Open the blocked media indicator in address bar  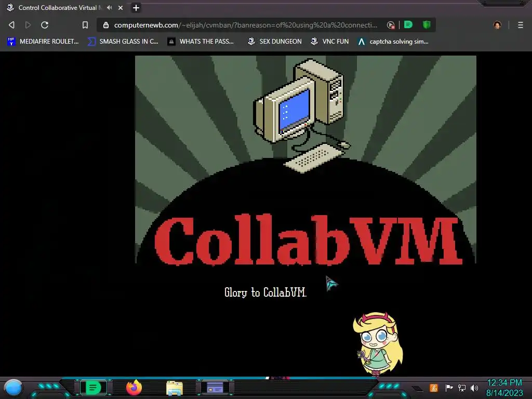tap(391, 25)
